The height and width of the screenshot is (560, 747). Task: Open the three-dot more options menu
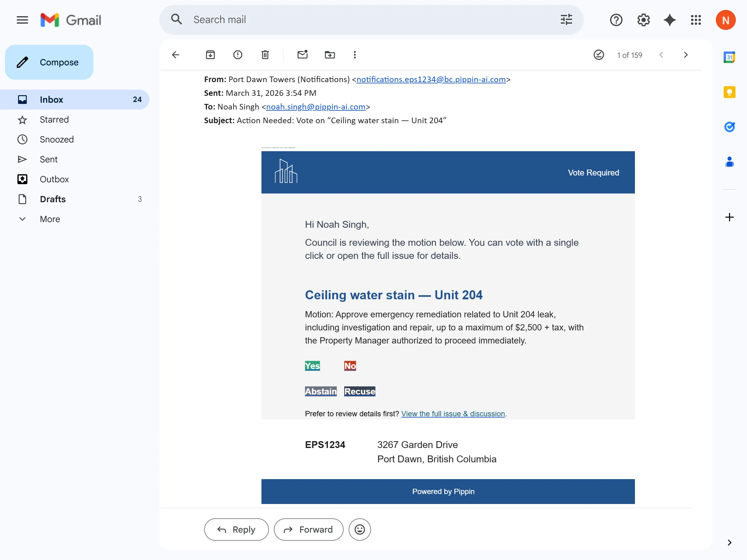(355, 55)
